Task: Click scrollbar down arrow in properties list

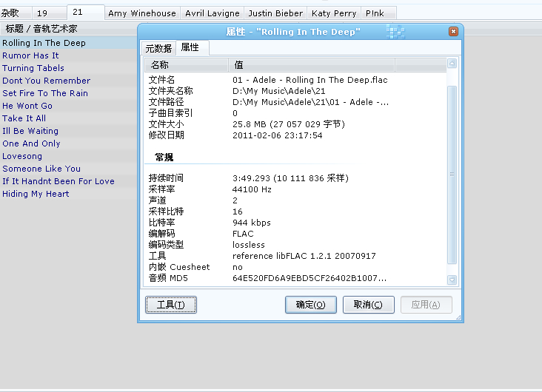Action: (x=452, y=280)
